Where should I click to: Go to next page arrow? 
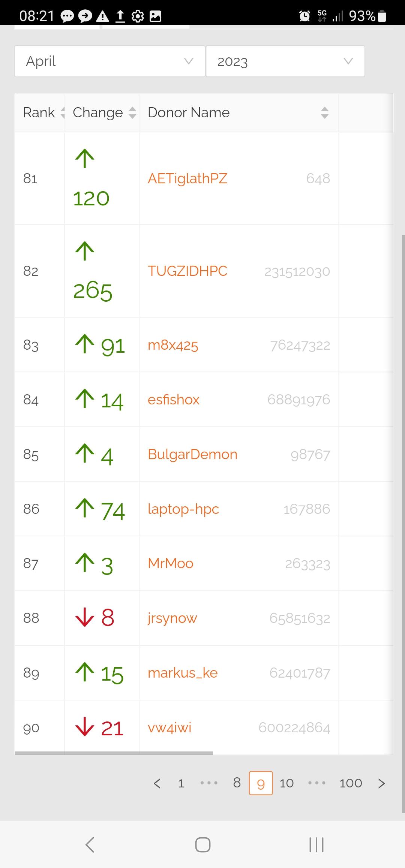point(381,783)
